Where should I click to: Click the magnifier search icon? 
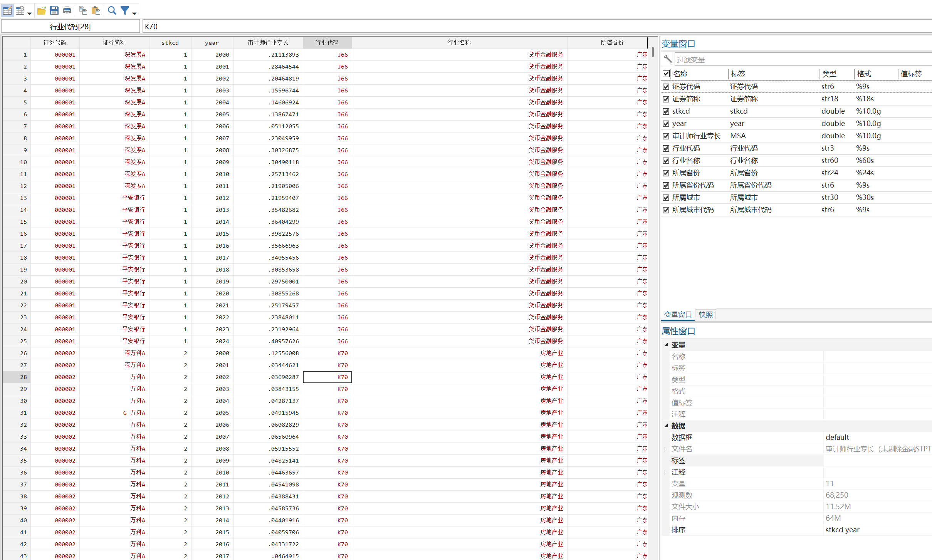coord(112,10)
